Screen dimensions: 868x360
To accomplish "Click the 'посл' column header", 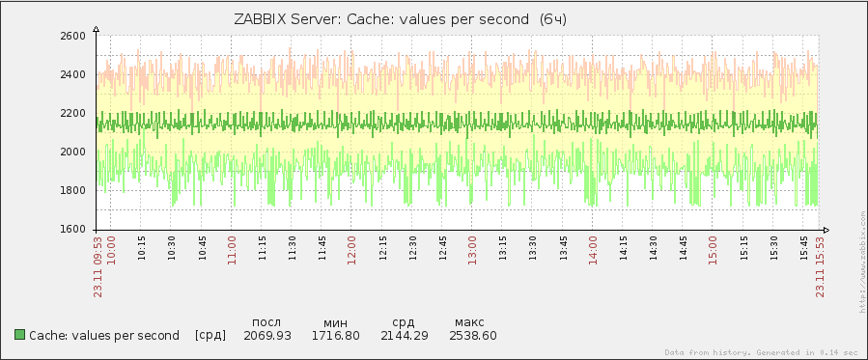I will (x=266, y=322).
